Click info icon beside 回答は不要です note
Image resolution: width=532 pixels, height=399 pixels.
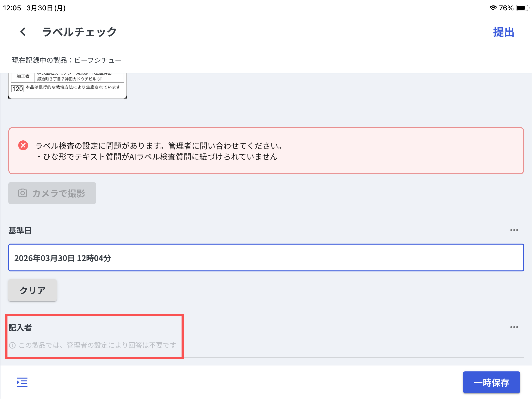pos(12,345)
